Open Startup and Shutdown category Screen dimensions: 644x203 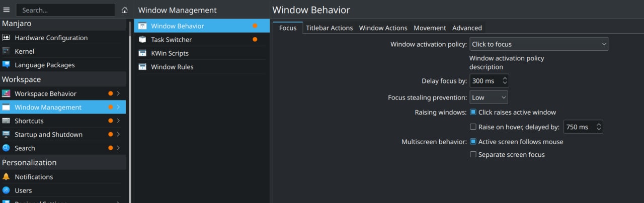point(63,134)
